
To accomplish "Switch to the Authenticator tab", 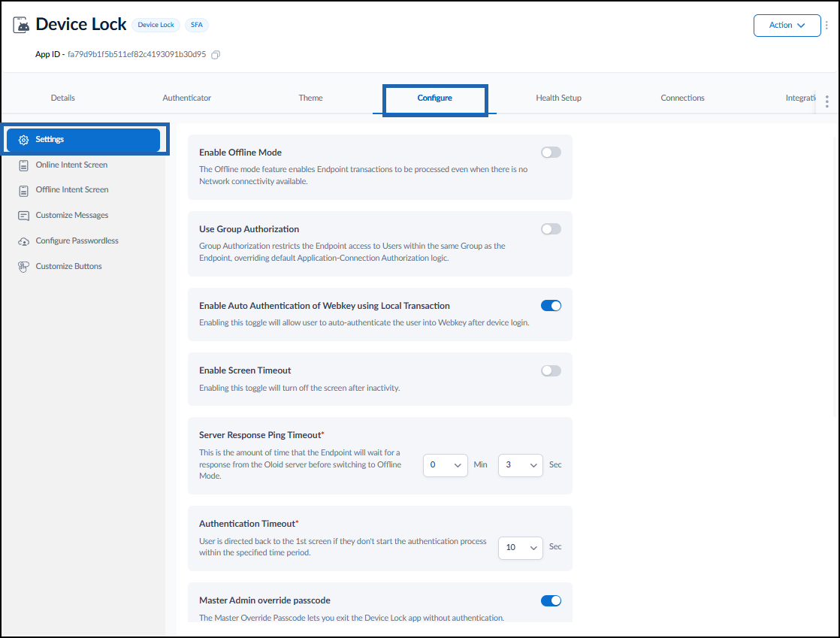I will click(186, 98).
